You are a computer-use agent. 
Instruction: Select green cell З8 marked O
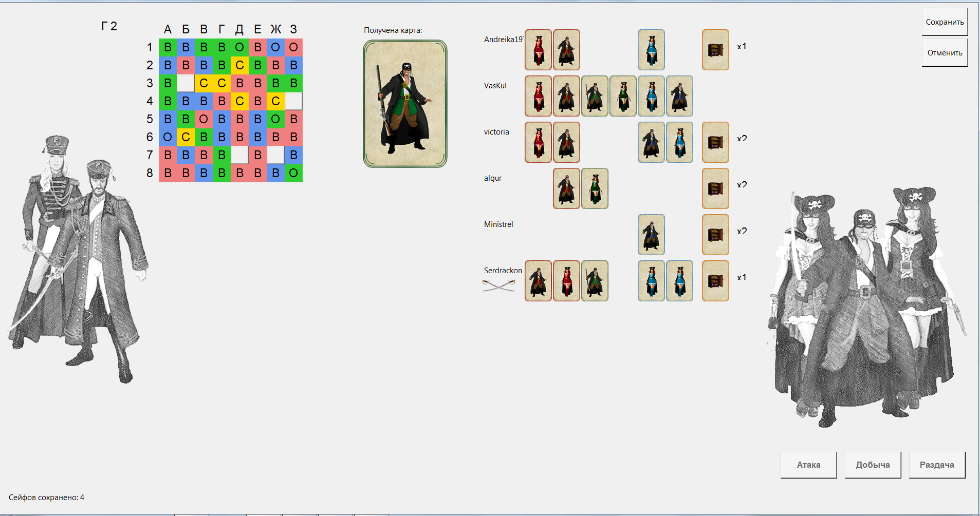[293, 173]
